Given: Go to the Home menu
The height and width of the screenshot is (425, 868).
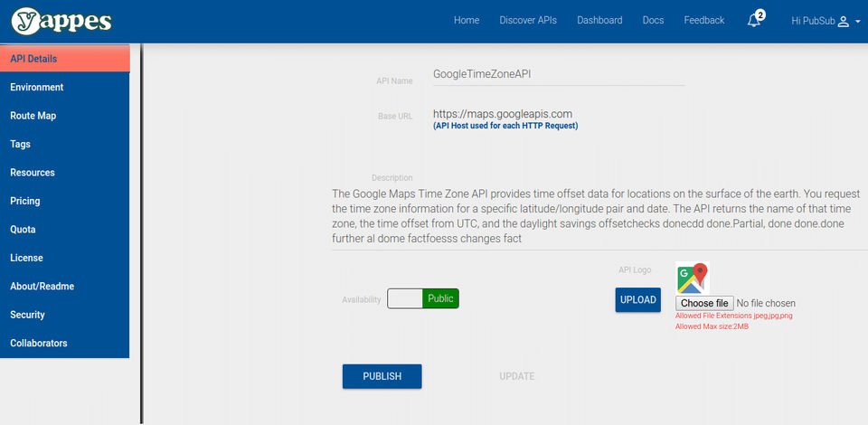Looking at the screenshot, I should [467, 21].
